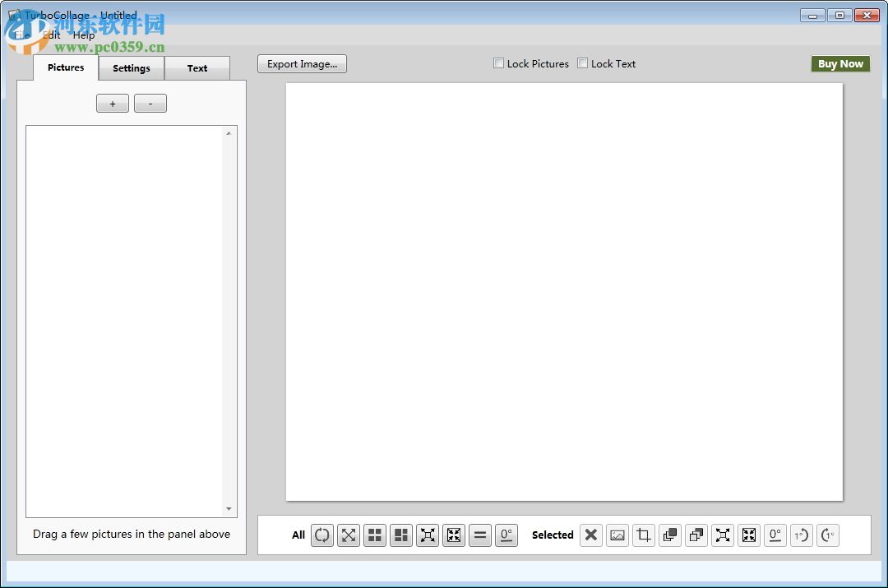The width and height of the screenshot is (888, 588).
Task: Apply the mosaic layout to all pictures
Action: (x=401, y=535)
